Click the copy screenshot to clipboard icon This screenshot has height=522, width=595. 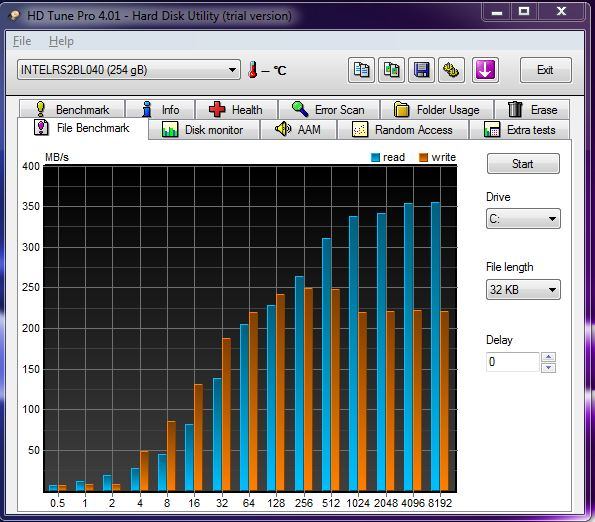coord(391,70)
